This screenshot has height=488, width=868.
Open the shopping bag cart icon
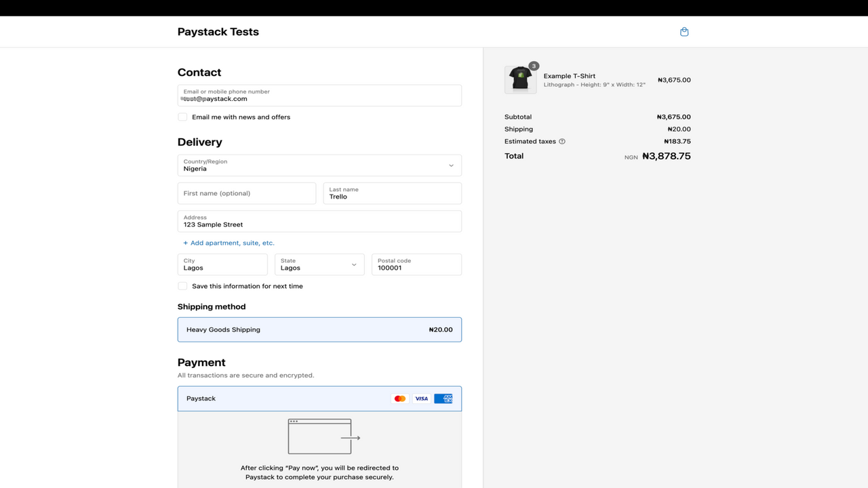coord(684,32)
